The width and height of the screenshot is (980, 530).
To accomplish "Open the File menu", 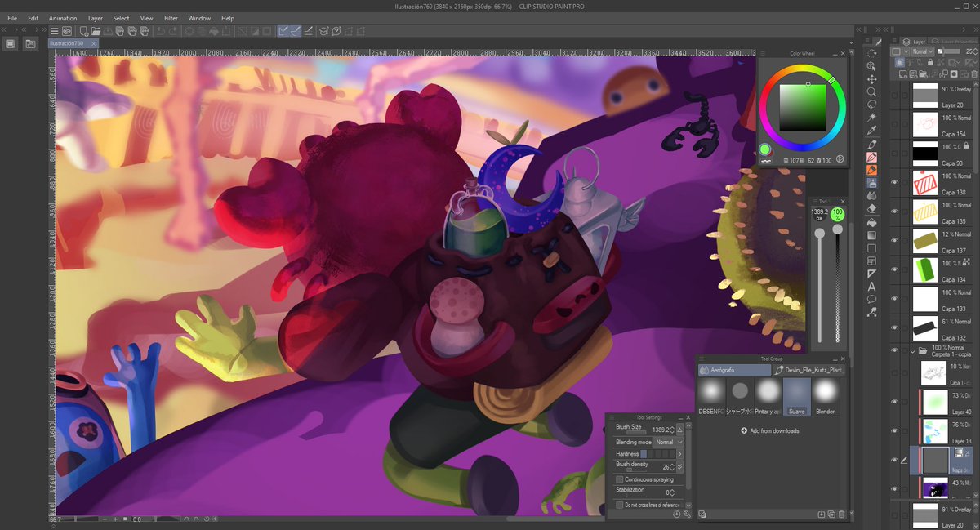I will pyautogui.click(x=12, y=18).
